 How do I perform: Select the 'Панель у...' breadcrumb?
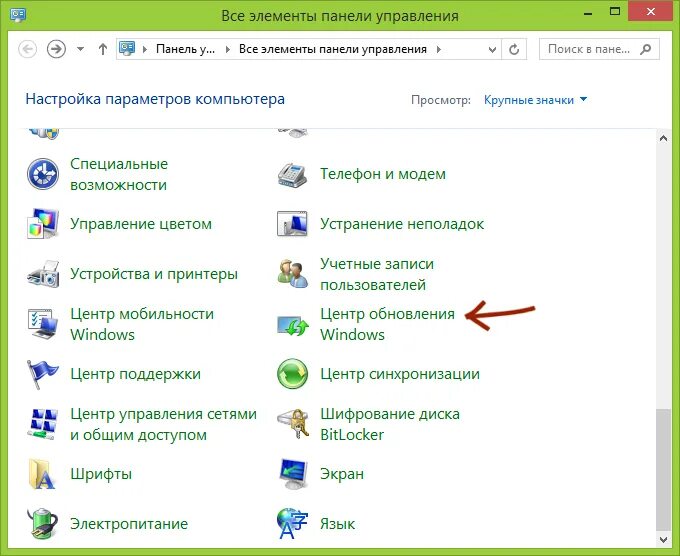(185, 49)
